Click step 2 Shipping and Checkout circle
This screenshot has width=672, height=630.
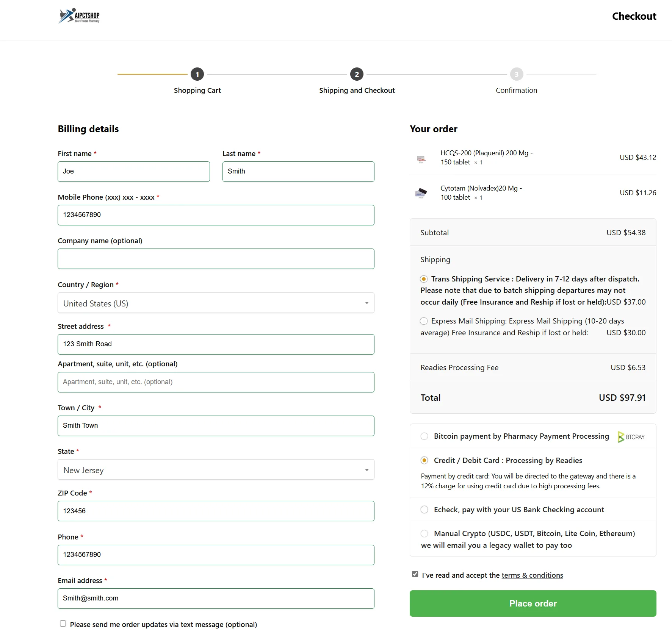point(357,74)
